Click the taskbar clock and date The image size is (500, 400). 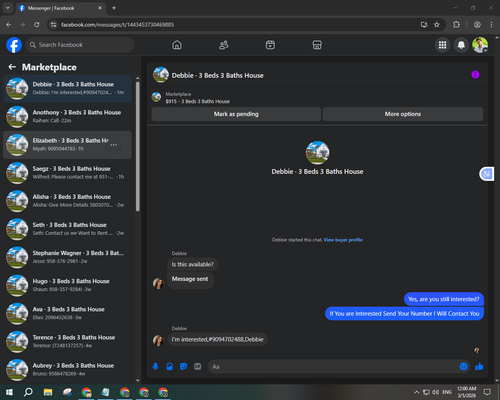pos(467,392)
